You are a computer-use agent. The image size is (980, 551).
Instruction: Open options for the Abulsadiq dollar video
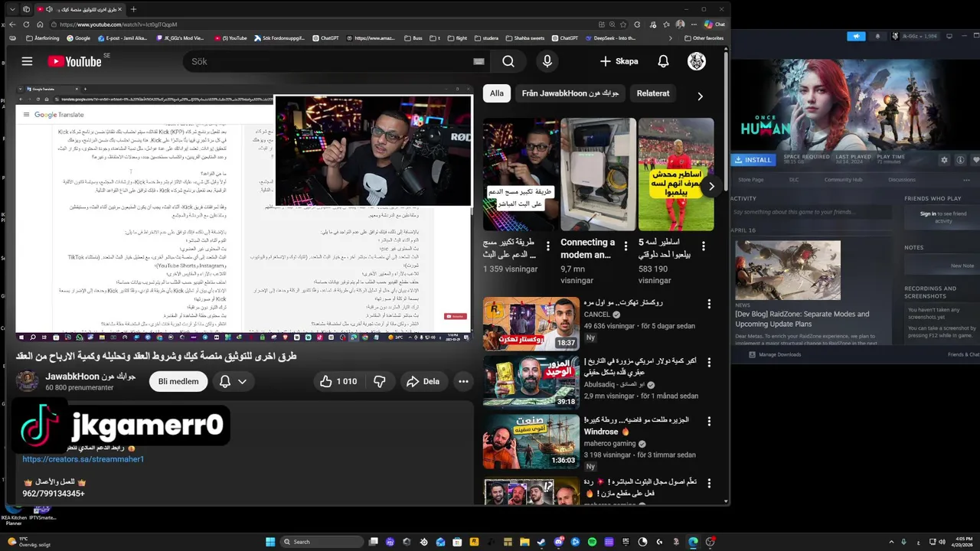point(709,363)
